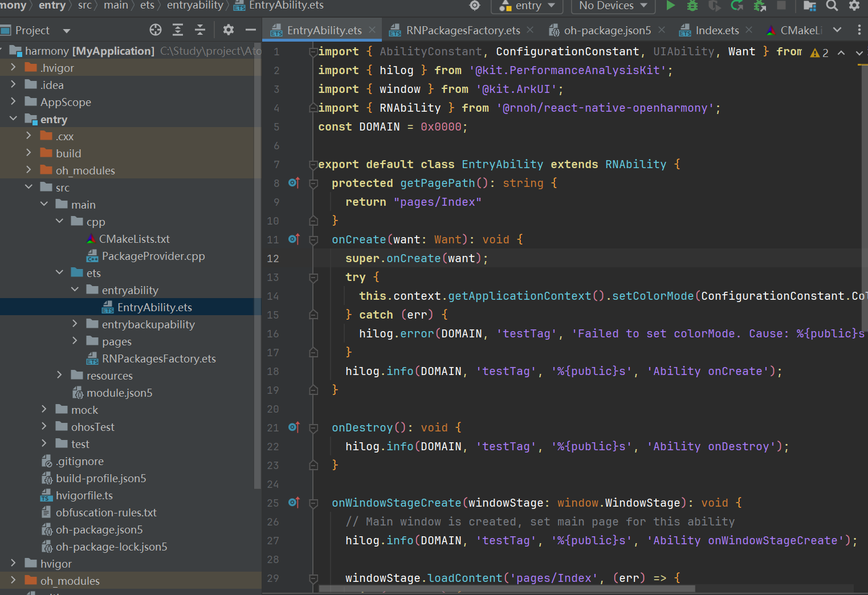Click Expand All in the Project panel
Screen dimensions: 868x595
click(178, 30)
